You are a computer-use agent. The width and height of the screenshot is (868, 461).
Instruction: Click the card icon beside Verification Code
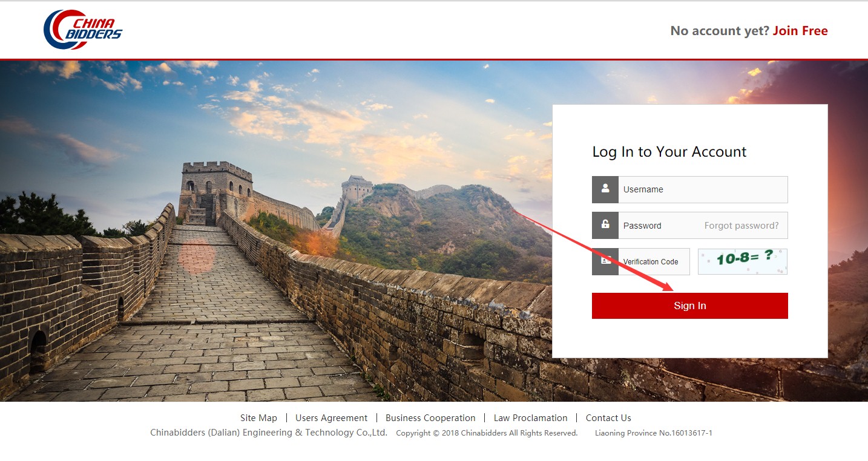pos(605,261)
